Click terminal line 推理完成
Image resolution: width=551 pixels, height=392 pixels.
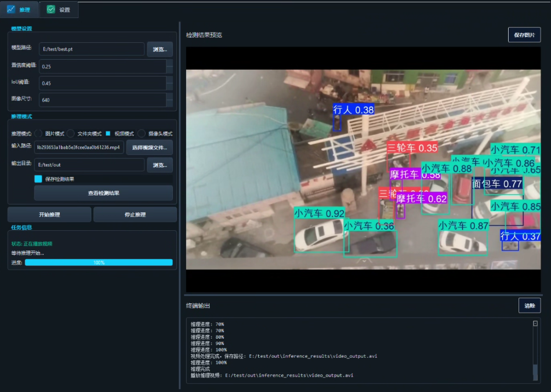pos(200,369)
